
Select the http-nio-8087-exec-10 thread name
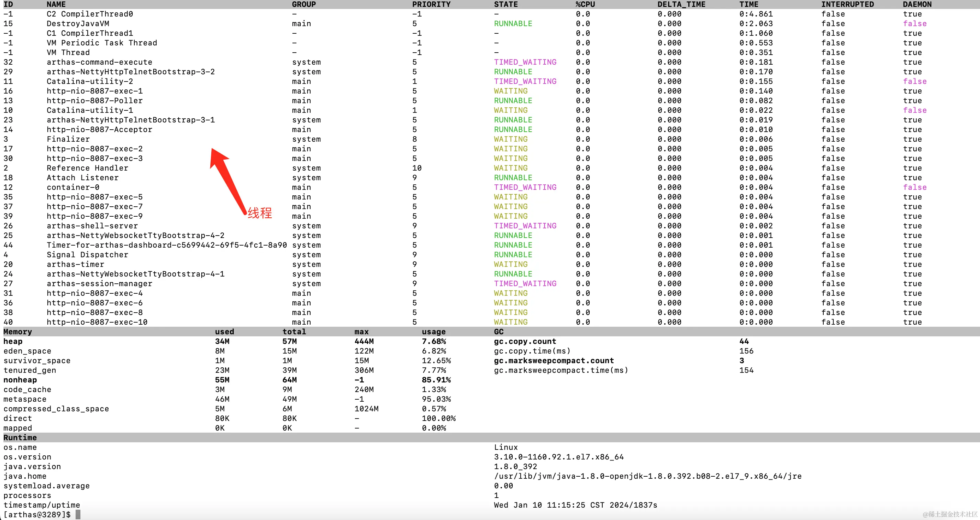(97, 322)
